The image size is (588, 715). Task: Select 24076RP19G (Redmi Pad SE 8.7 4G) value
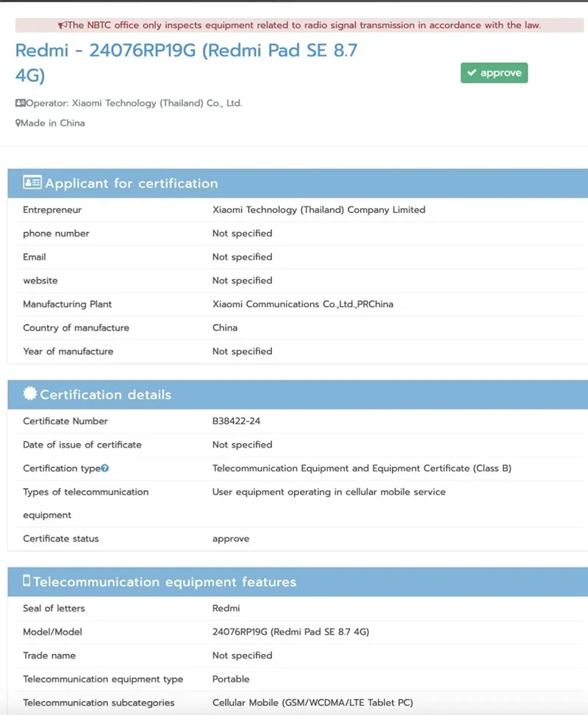pyautogui.click(x=291, y=632)
